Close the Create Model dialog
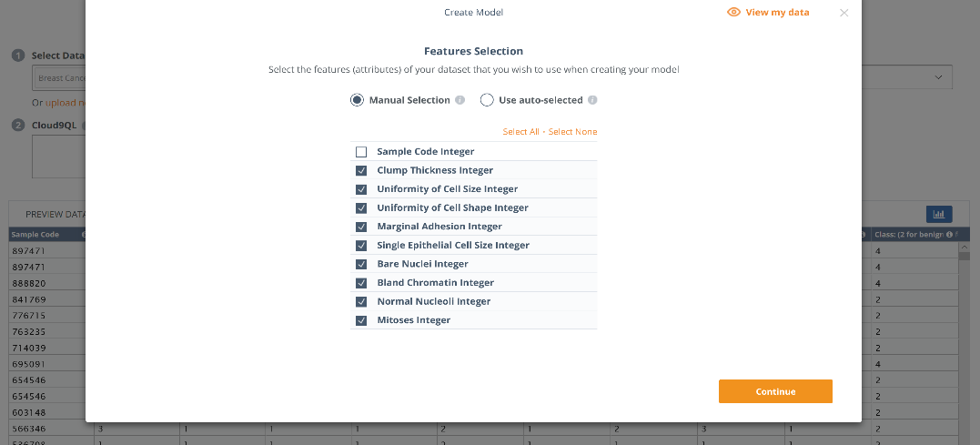The image size is (980, 445). point(844,13)
